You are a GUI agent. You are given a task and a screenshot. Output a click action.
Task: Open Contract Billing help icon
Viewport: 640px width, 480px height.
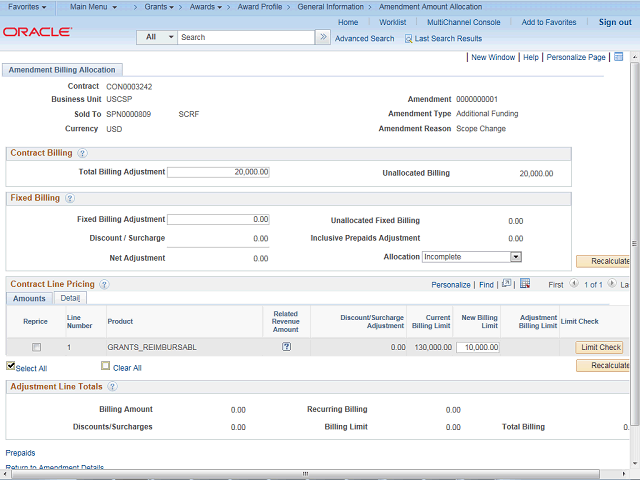82,154
